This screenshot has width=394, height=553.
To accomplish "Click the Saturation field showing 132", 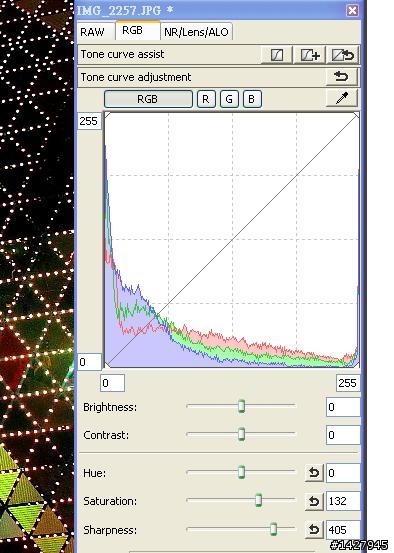I will (343, 501).
